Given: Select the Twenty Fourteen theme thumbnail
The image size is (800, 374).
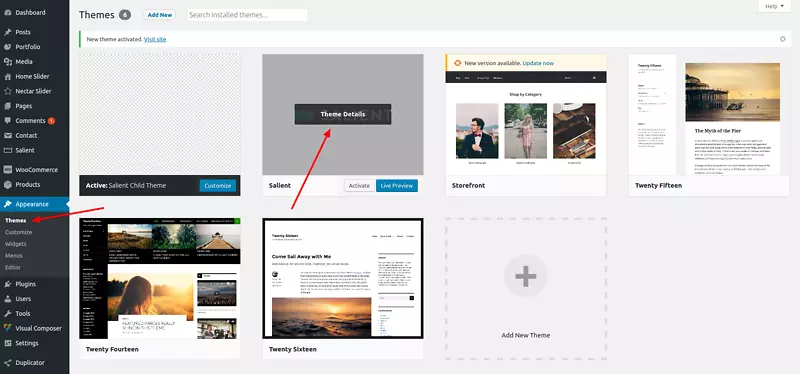Looking at the screenshot, I should (160, 279).
